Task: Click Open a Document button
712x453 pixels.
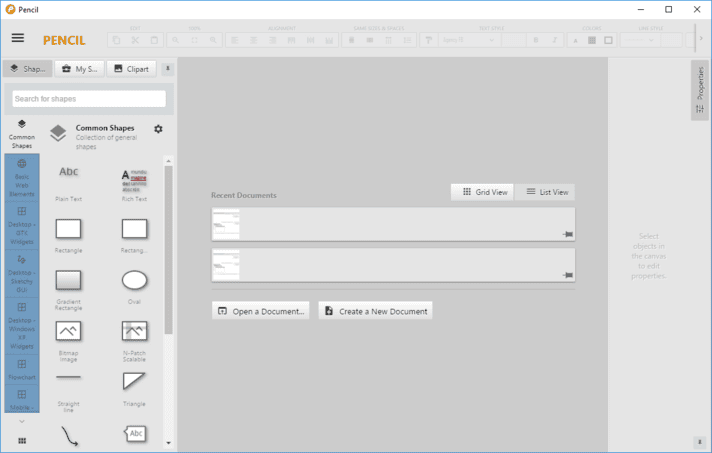Action: tap(261, 311)
